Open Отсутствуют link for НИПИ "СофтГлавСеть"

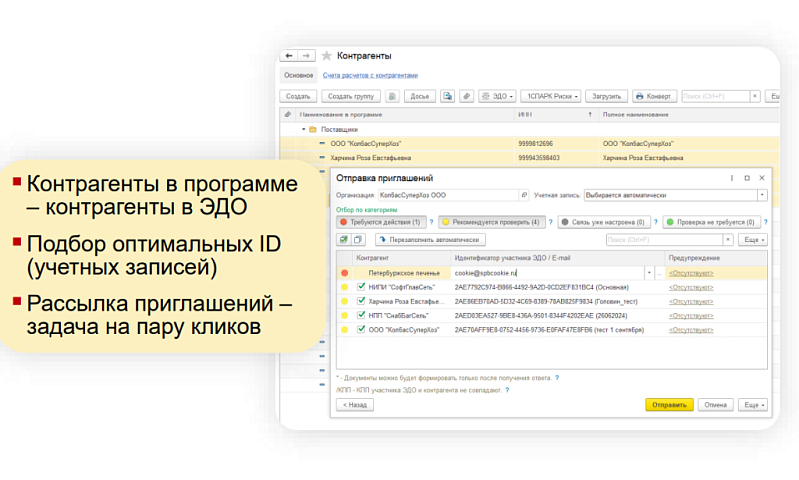click(691, 287)
